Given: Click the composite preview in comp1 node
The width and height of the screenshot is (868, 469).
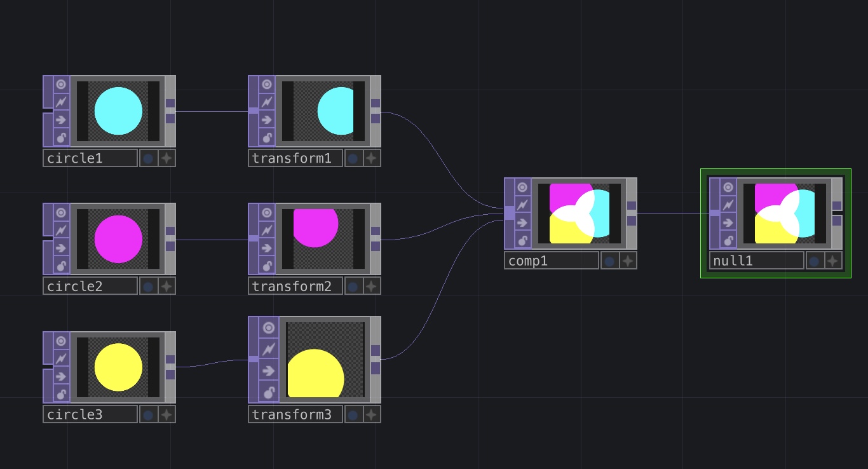Looking at the screenshot, I should pos(579,214).
